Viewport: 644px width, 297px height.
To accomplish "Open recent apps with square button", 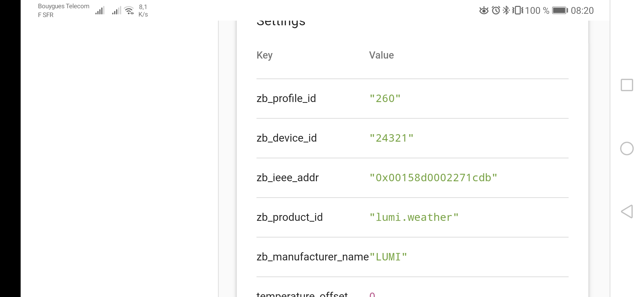I will [627, 85].
